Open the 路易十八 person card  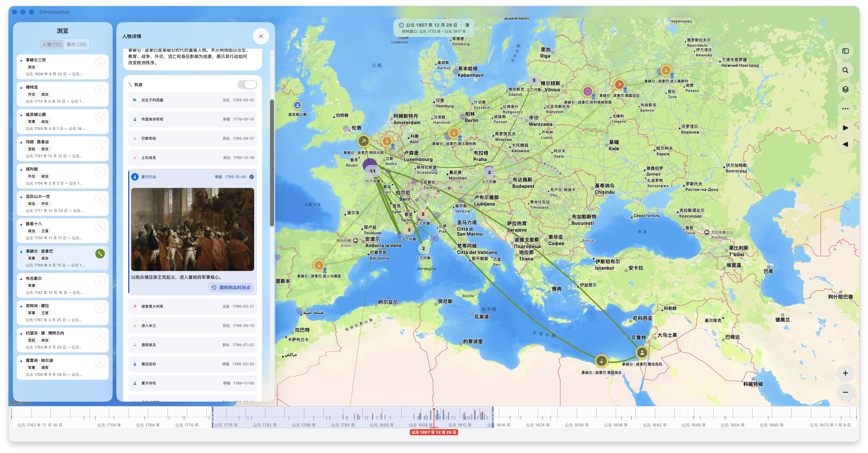63,230
